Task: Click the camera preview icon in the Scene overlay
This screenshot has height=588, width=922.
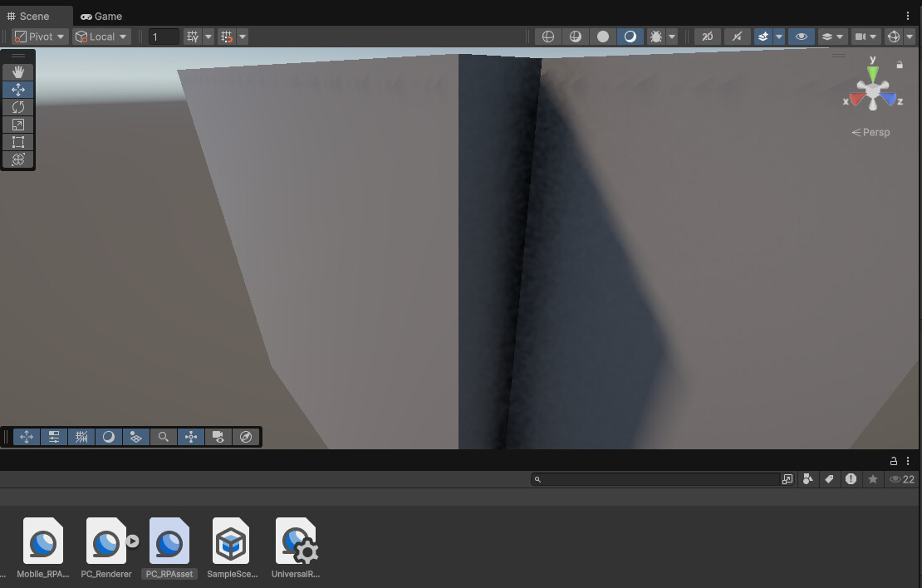Action: (218, 437)
